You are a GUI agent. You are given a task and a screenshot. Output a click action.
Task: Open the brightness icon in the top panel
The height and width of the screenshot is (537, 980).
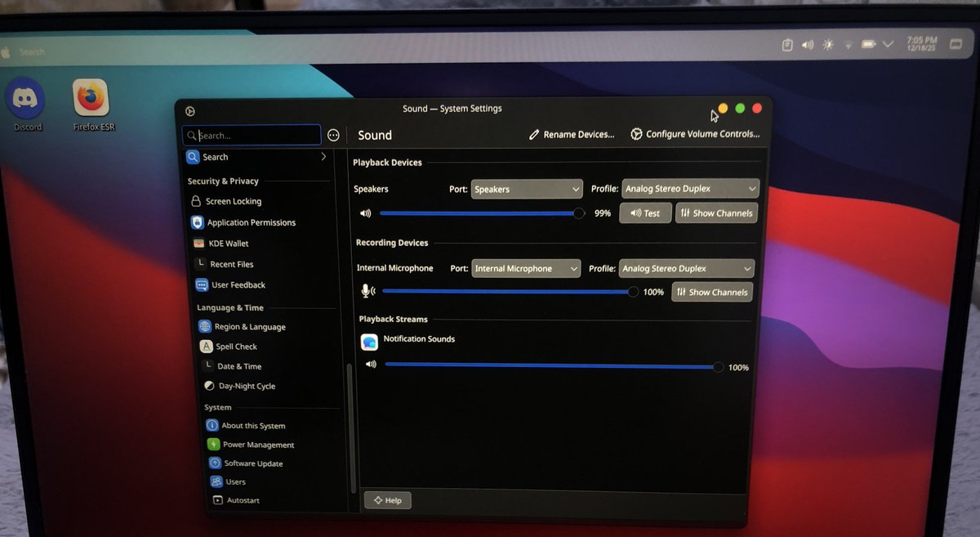[828, 44]
